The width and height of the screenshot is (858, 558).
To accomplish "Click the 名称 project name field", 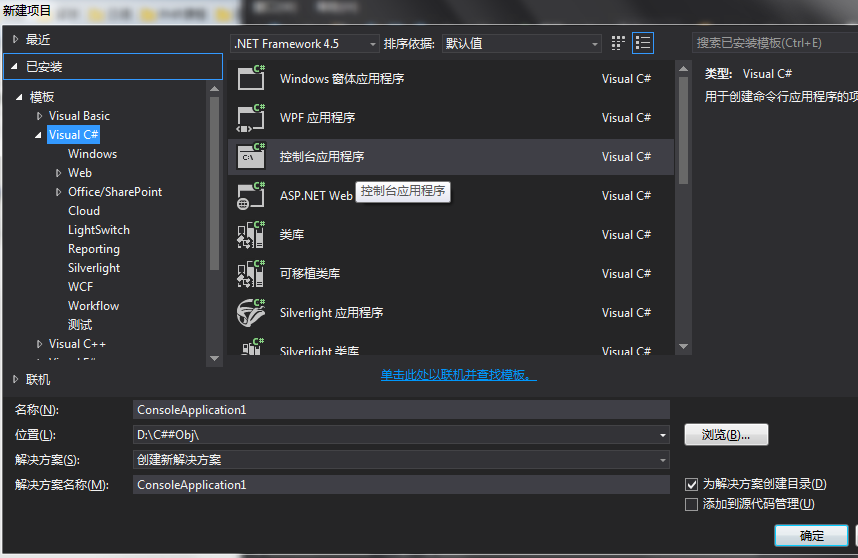I will [x=401, y=410].
